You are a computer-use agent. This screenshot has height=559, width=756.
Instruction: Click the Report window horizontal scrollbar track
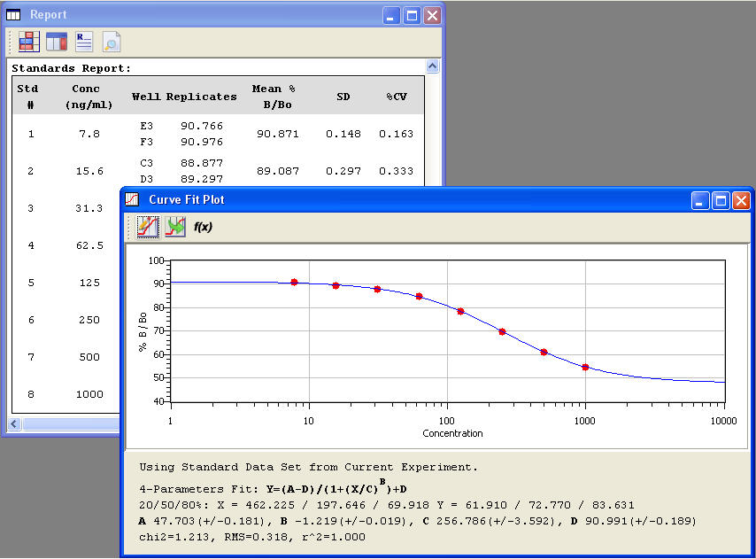pos(71,424)
